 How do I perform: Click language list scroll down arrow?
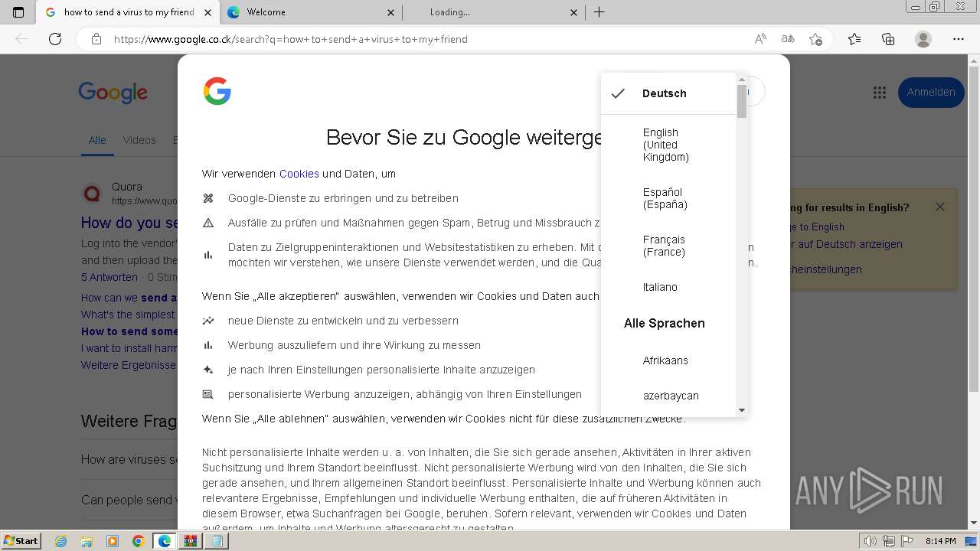(x=742, y=411)
